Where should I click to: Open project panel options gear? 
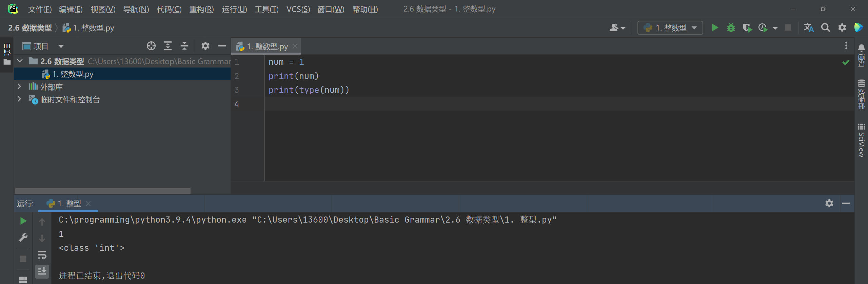tap(205, 46)
